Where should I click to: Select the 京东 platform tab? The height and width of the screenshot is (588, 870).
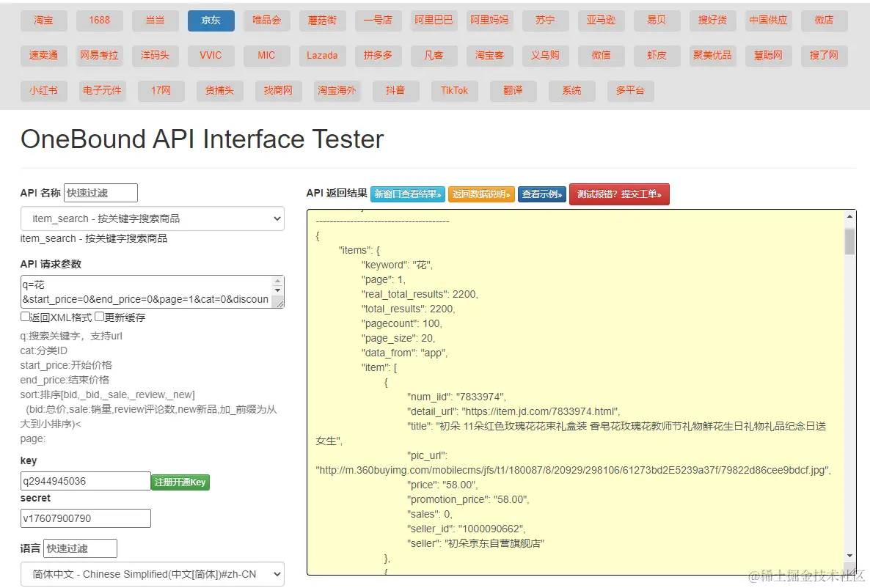click(x=211, y=21)
